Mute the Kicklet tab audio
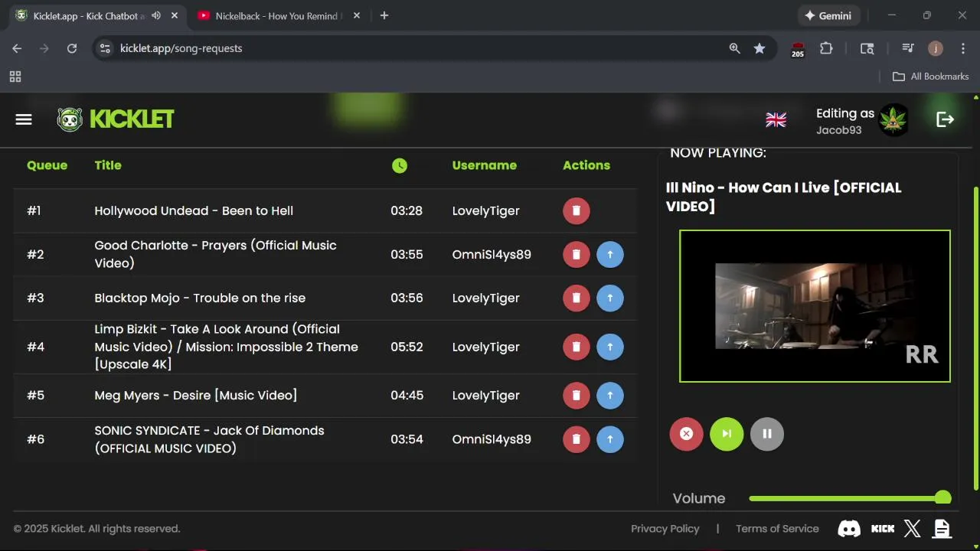 pos(156,15)
